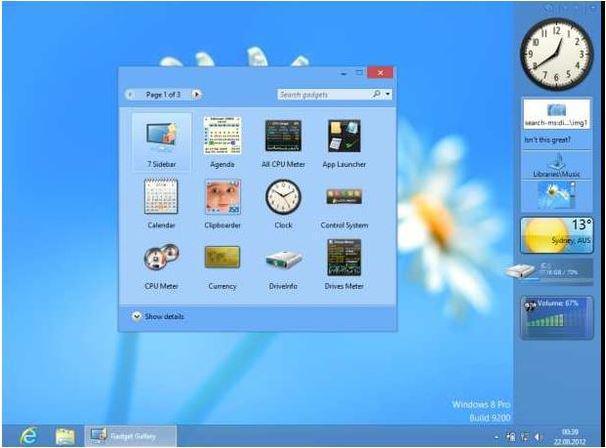606x448 pixels.
Task: Select the Calendar gadget icon
Action: coord(161,196)
